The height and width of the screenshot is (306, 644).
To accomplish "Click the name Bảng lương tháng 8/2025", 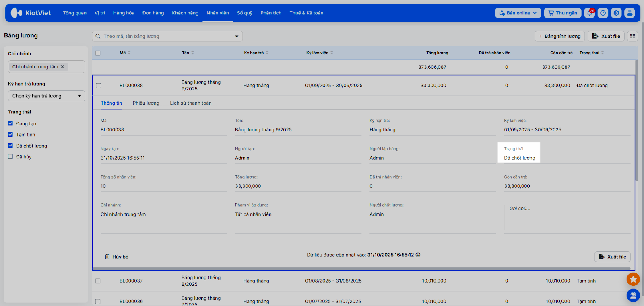I will click(201, 281).
